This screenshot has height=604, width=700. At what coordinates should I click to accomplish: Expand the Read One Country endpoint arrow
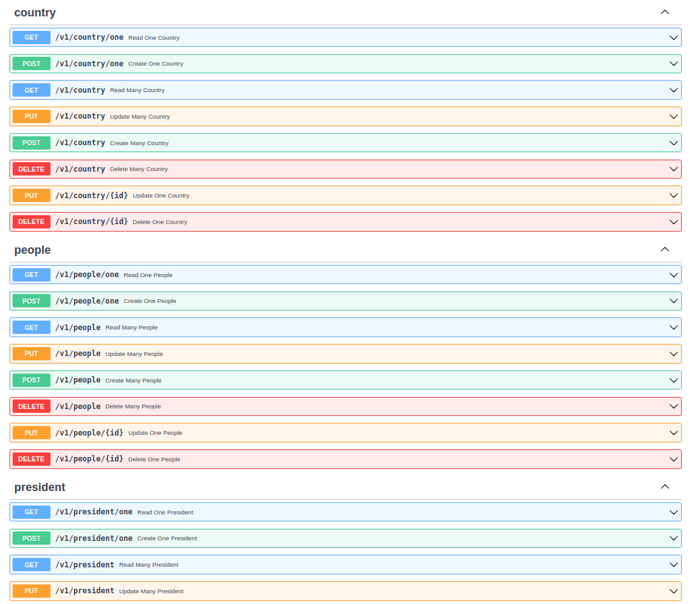(673, 37)
